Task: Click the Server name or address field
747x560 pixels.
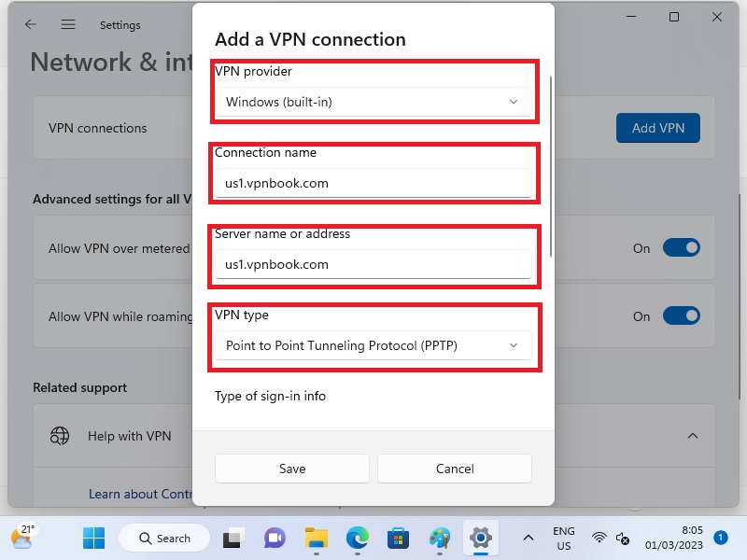Action: [373, 265]
